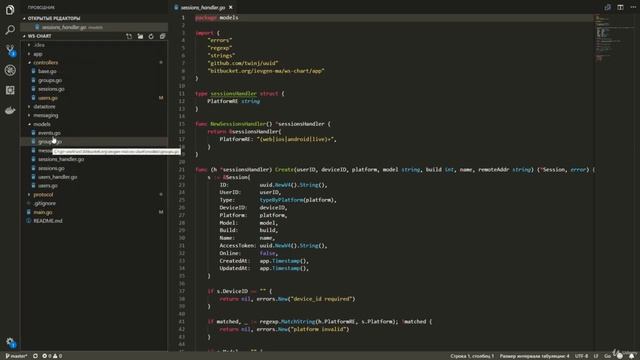This screenshot has height=360, width=640.
Task: Click the "github.com/twinj/uuid" import line
Action: pyautogui.click(x=243, y=63)
